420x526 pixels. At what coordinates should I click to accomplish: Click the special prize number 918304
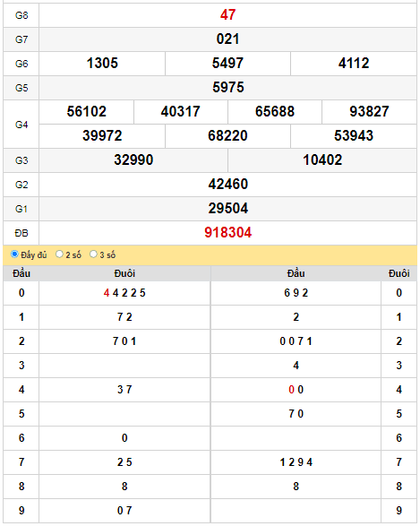click(228, 232)
